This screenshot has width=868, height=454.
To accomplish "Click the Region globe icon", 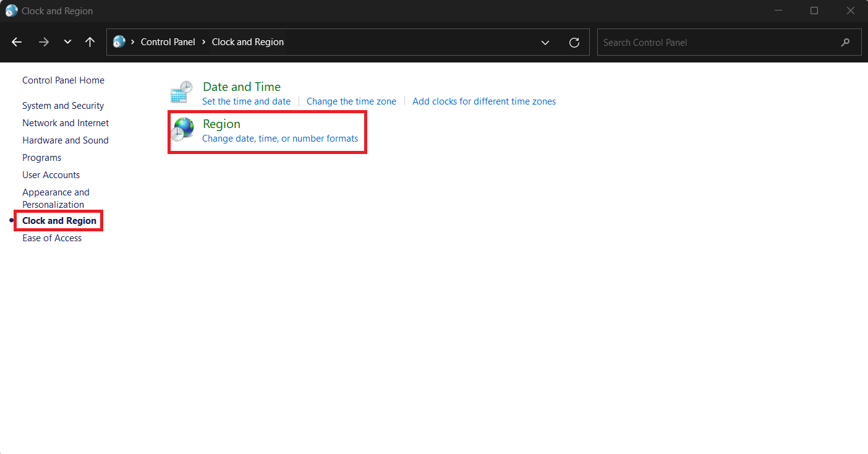I will [x=182, y=130].
